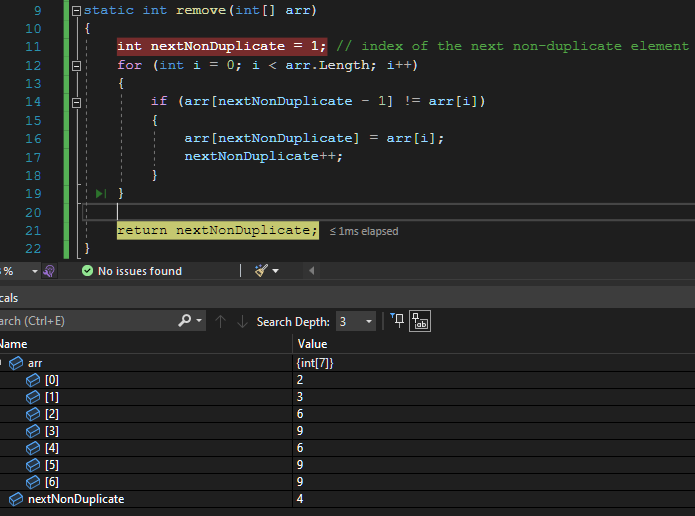Viewport: 695px width, 516px height.
Task: Open the Search Depth dropdown
Action: coord(369,321)
